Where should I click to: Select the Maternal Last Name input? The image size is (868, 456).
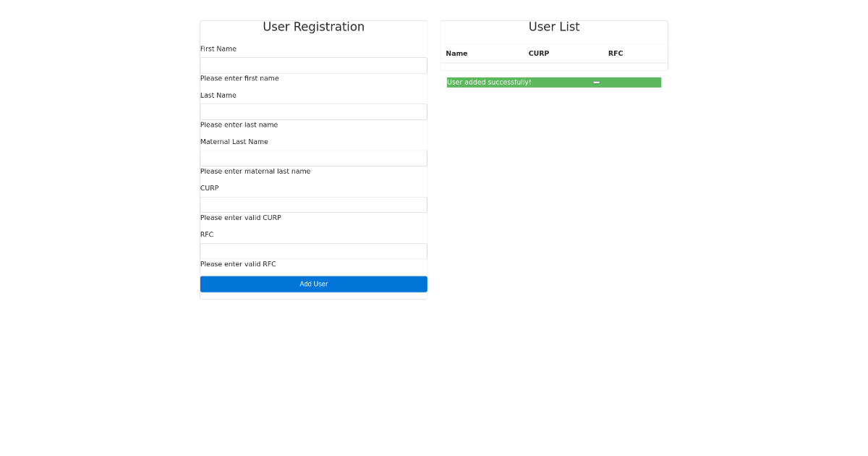pyautogui.click(x=313, y=159)
